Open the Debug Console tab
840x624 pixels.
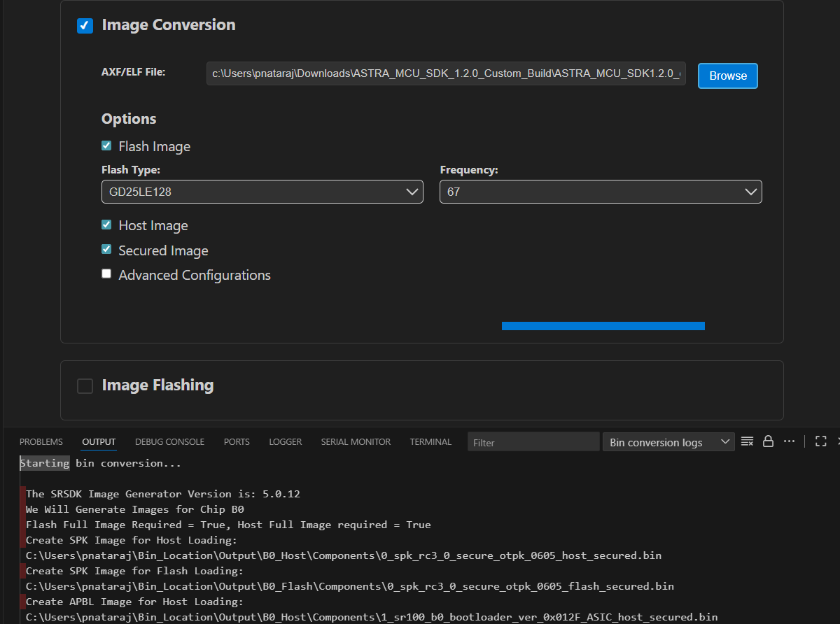(169, 442)
